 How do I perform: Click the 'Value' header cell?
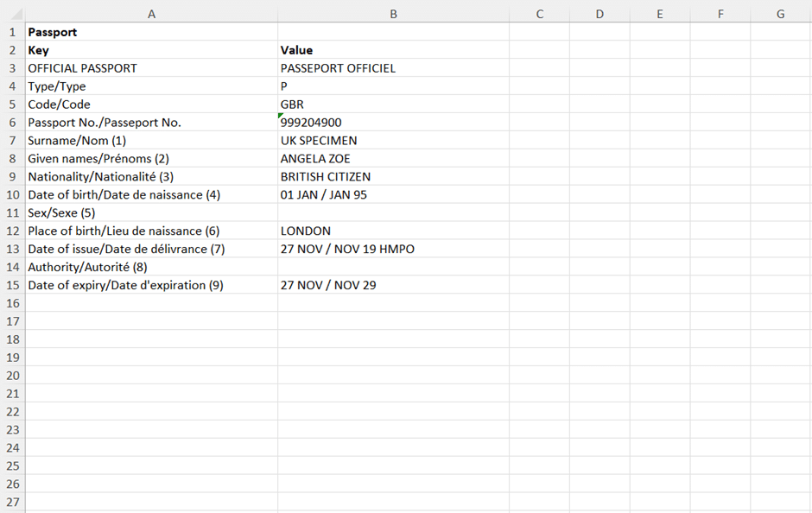(x=393, y=50)
